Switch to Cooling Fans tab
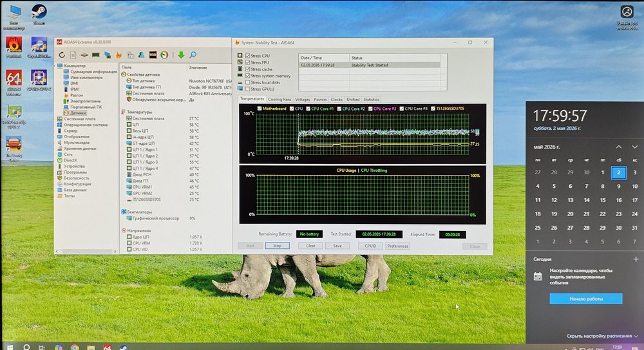644x350 pixels. click(x=279, y=99)
